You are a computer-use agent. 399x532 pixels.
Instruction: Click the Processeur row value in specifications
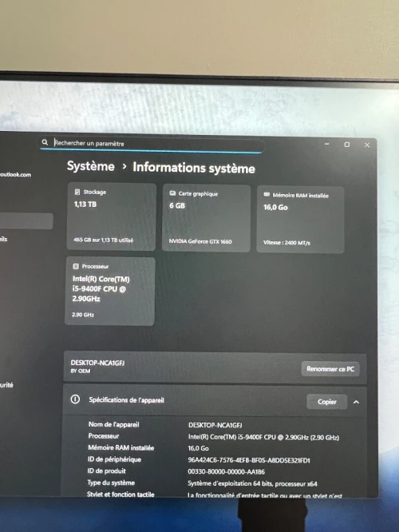click(264, 437)
